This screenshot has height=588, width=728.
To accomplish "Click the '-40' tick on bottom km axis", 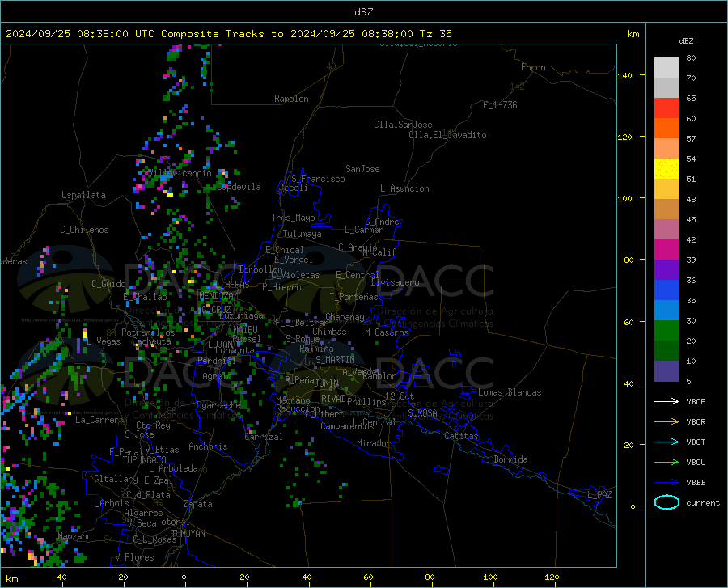I will [x=59, y=577].
